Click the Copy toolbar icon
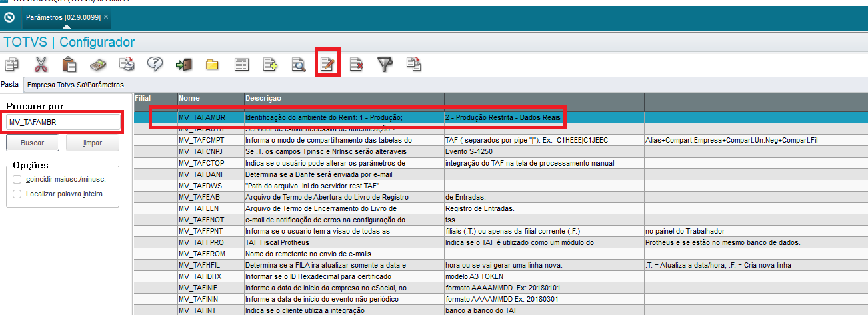 [12, 65]
